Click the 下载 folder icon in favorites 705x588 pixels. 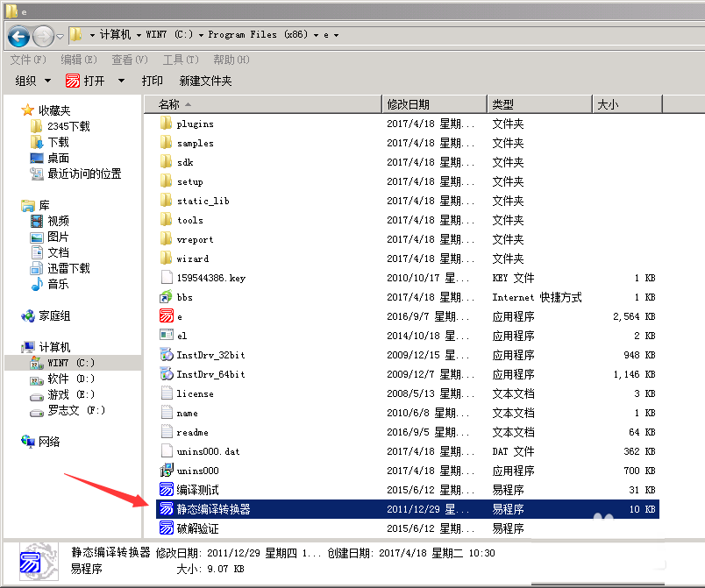click(x=37, y=142)
